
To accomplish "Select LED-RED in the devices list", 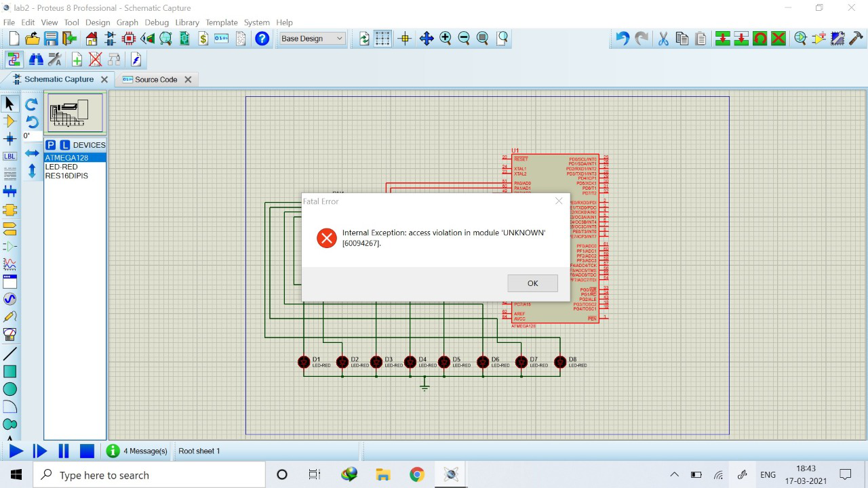I will click(x=62, y=167).
